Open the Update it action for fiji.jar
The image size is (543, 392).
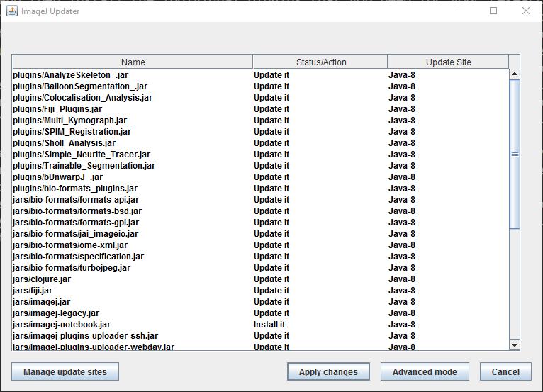[271, 291]
